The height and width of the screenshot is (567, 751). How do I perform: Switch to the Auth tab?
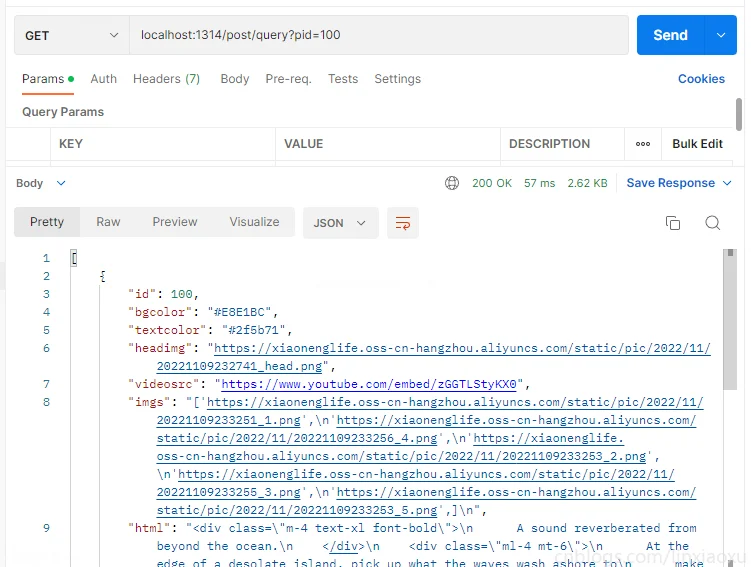click(x=103, y=79)
